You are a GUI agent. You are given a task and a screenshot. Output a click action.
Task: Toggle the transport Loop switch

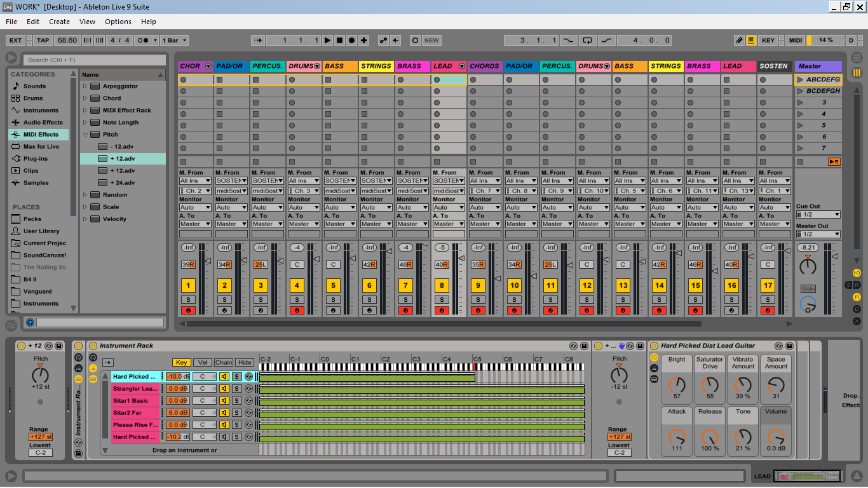pyautogui.click(x=588, y=40)
